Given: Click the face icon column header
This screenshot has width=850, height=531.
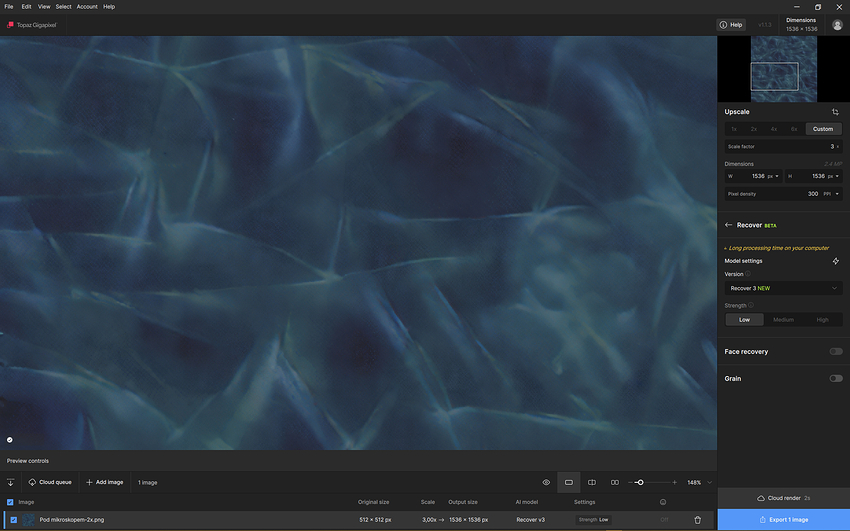Looking at the screenshot, I should tap(662, 502).
